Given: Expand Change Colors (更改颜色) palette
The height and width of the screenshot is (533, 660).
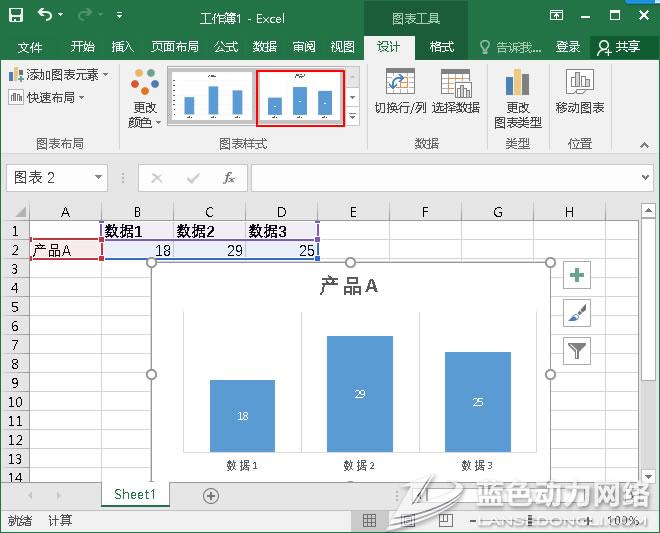Looking at the screenshot, I should pos(145,100).
